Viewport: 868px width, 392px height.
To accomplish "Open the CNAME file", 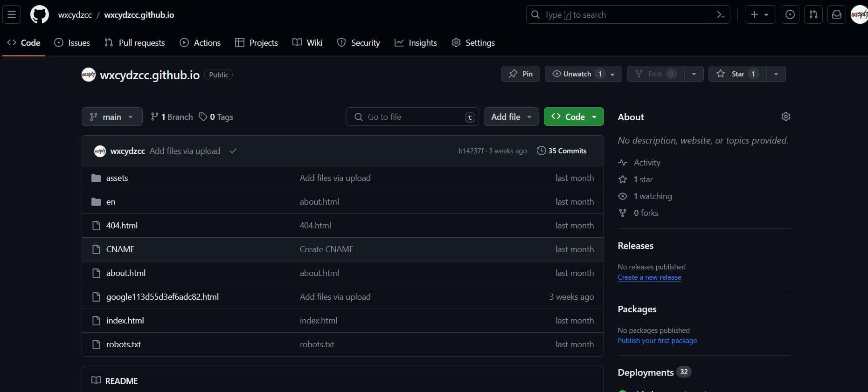I will 120,249.
